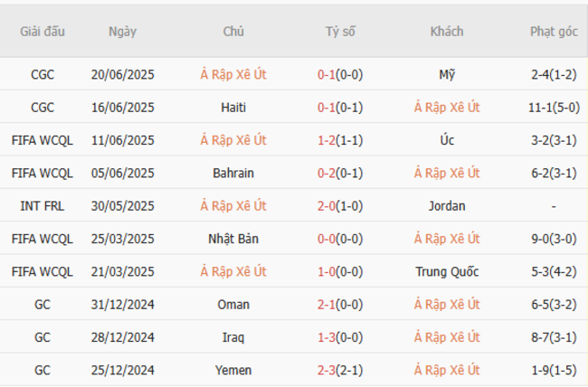Click the Giải đấu column header
588x387 pixels.
click(x=43, y=31)
